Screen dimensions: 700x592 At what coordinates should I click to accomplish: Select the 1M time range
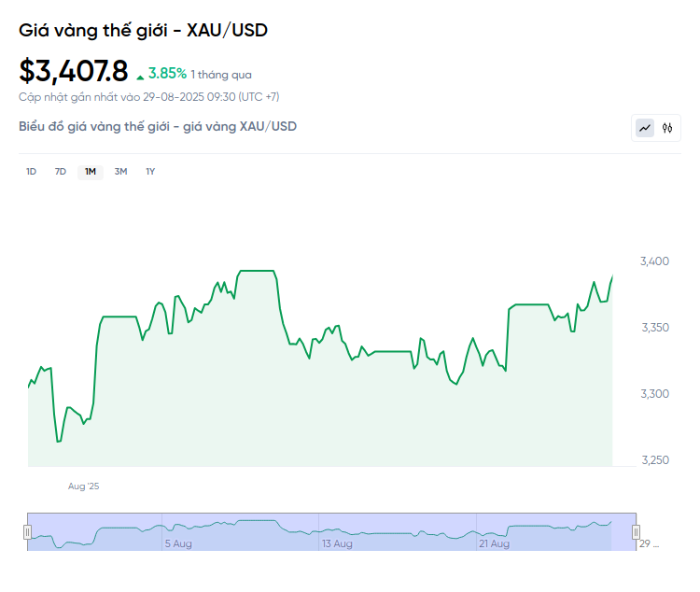pyautogui.click(x=91, y=172)
